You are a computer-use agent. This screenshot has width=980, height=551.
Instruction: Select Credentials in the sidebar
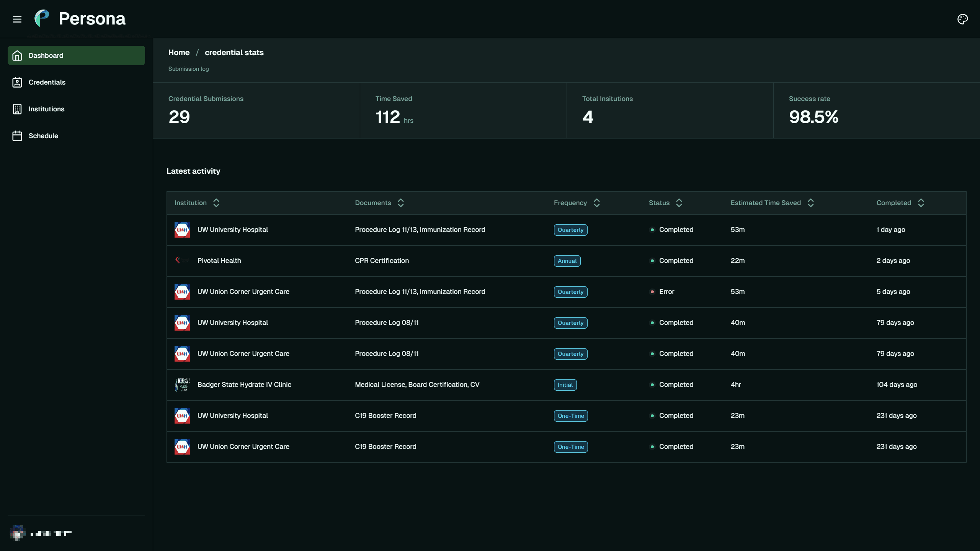pyautogui.click(x=47, y=82)
